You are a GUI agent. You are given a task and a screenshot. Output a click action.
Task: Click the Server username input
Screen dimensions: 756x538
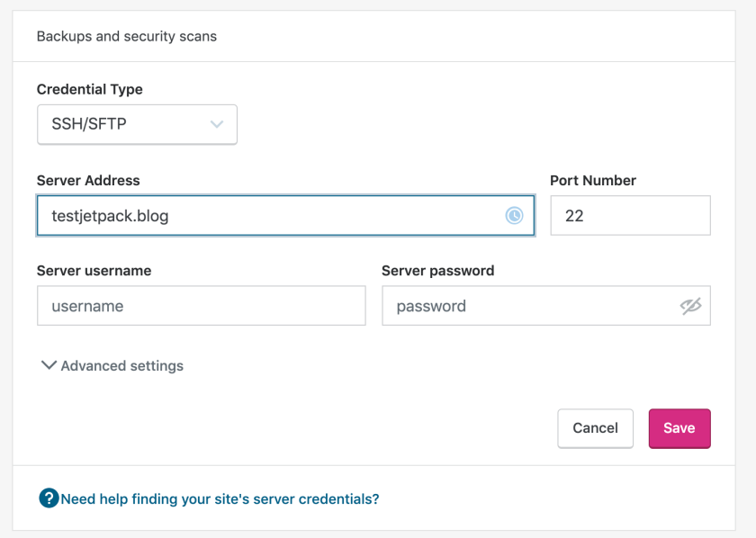pyautogui.click(x=200, y=306)
